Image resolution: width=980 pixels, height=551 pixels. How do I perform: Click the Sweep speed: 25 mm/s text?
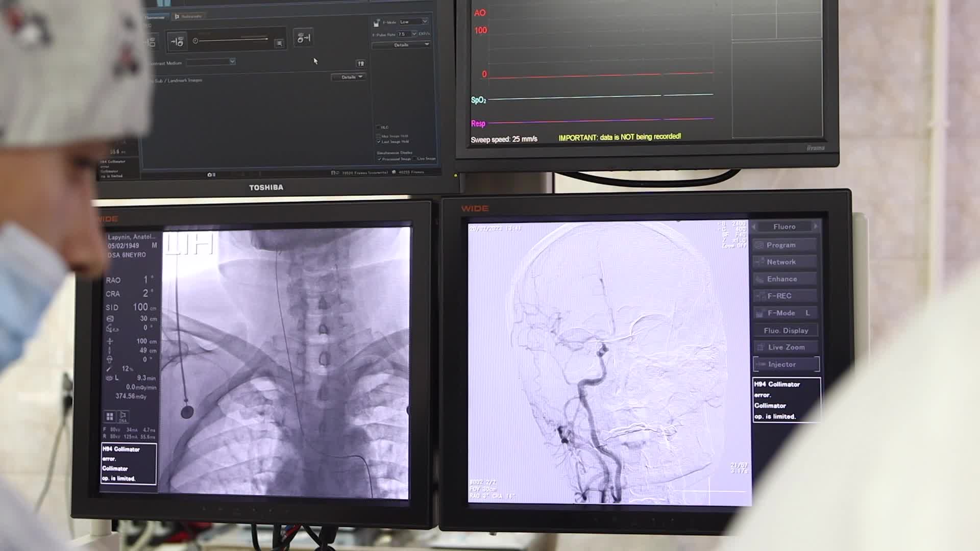click(504, 139)
